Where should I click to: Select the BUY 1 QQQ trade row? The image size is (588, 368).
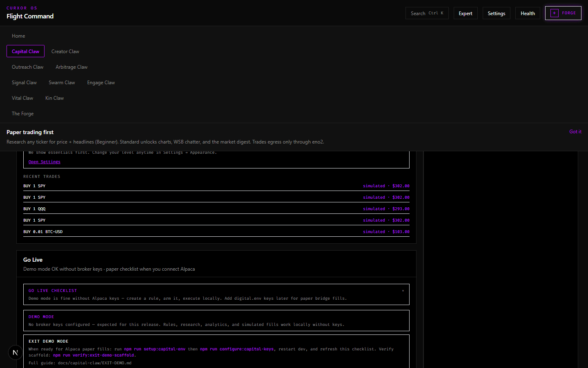[216, 209]
